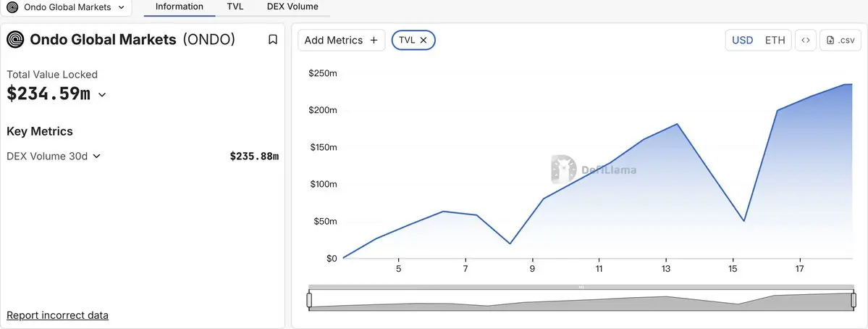Click the Report incorrect data link
Viewport: 868px width, 329px height.
click(x=58, y=315)
